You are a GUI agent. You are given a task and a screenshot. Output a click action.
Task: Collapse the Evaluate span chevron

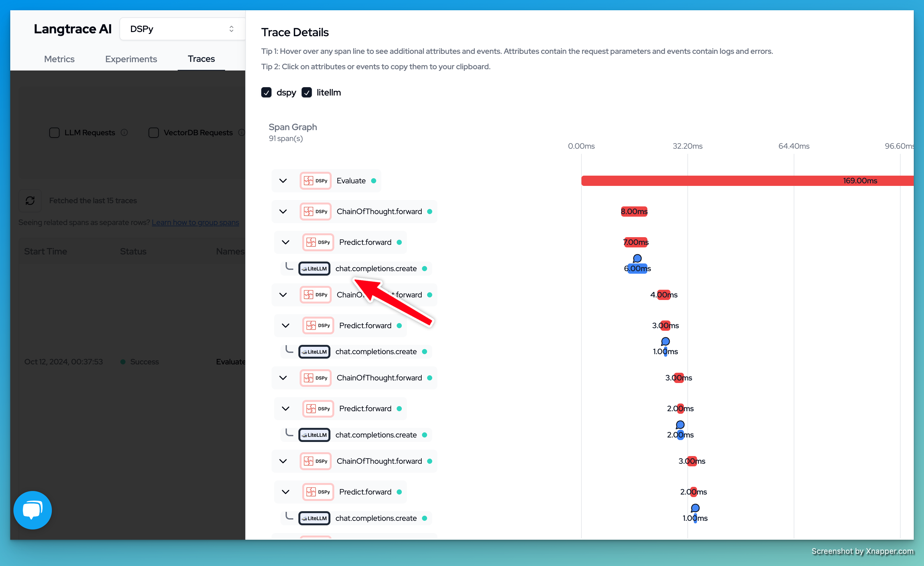pyautogui.click(x=283, y=181)
